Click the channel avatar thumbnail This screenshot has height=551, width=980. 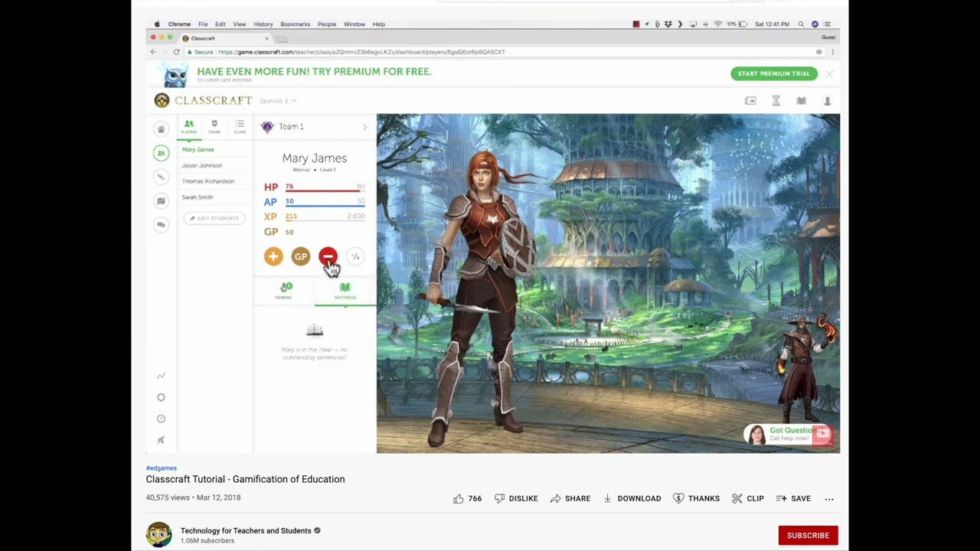[x=159, y=534]
